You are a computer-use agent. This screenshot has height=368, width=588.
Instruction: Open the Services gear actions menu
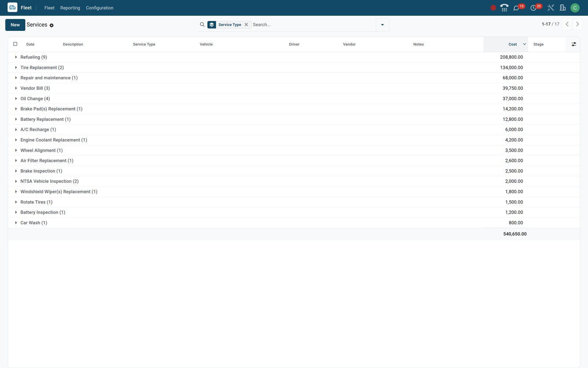51,25
